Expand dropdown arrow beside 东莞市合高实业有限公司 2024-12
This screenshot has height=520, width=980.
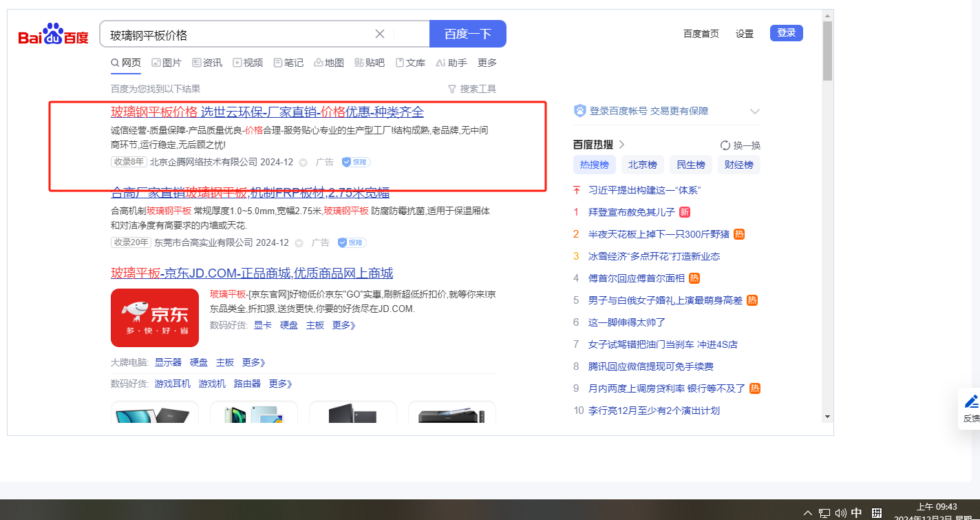[299, 243]
